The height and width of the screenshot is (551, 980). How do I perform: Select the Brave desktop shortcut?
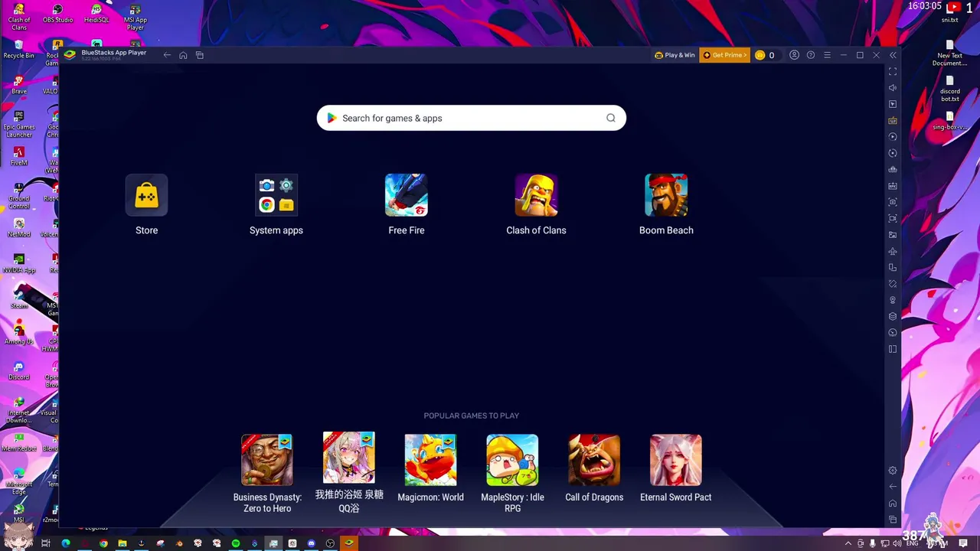pyautogui.click(x=19, y=85)
